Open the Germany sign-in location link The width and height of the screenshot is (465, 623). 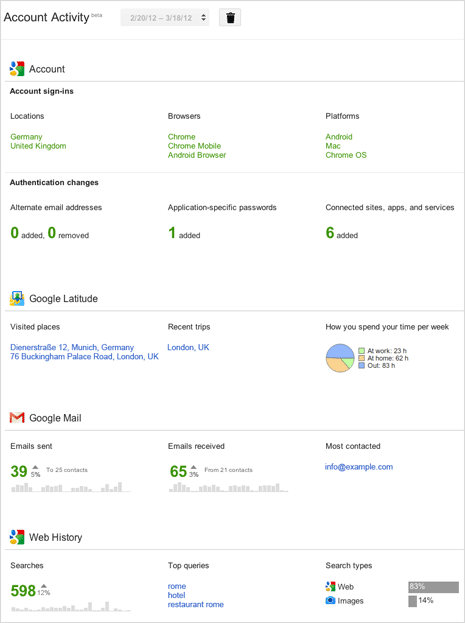26,137
